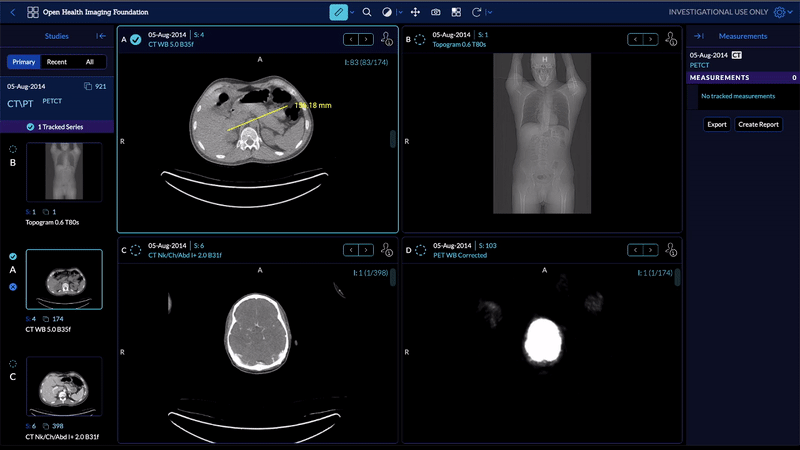Select the Length measurement tool
This screenshot has height=450, width=800.
click(338, 12)
